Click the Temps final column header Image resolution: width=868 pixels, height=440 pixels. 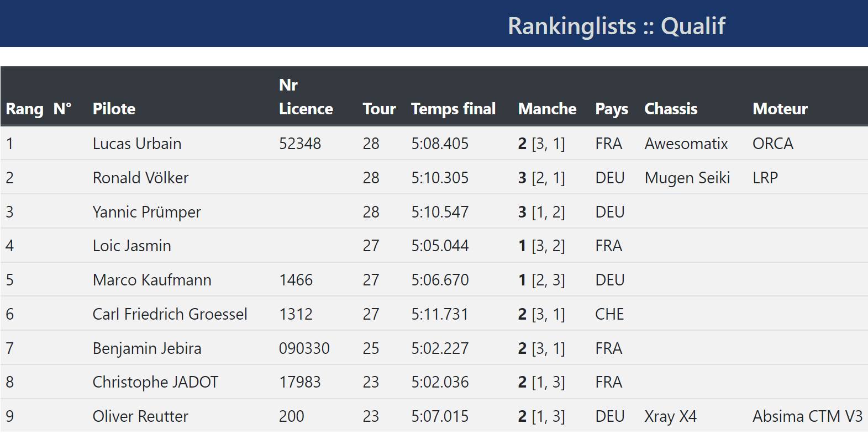tap(453, 109)
